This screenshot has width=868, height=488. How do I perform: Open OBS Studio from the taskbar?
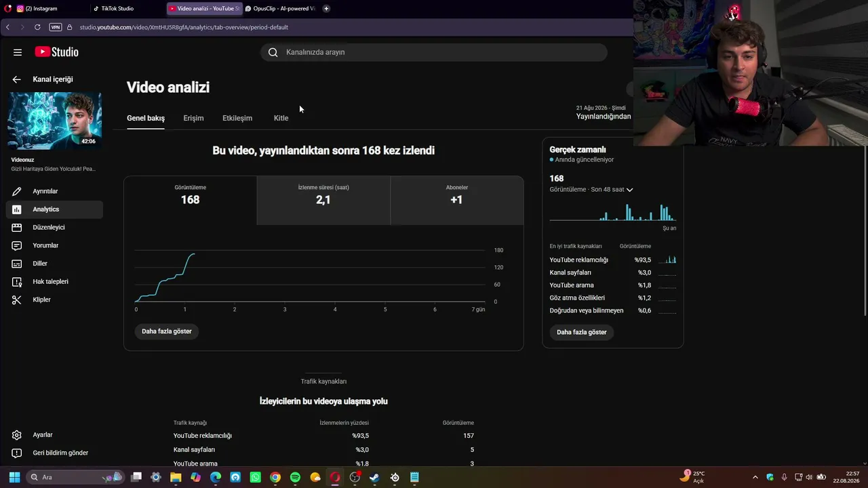355,477
